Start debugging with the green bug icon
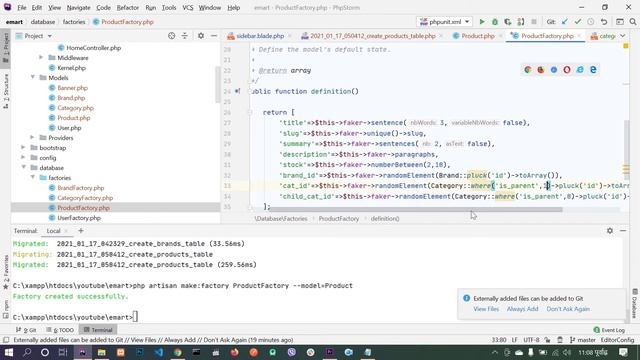Image resolution: width=640 pixels, height=360 pixels. tap(495, 22)
